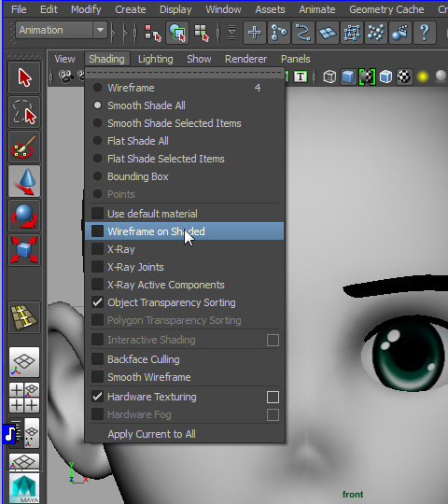Enable Snap to grids icon
Screen dimensions: 448x504
coord(255,32)
